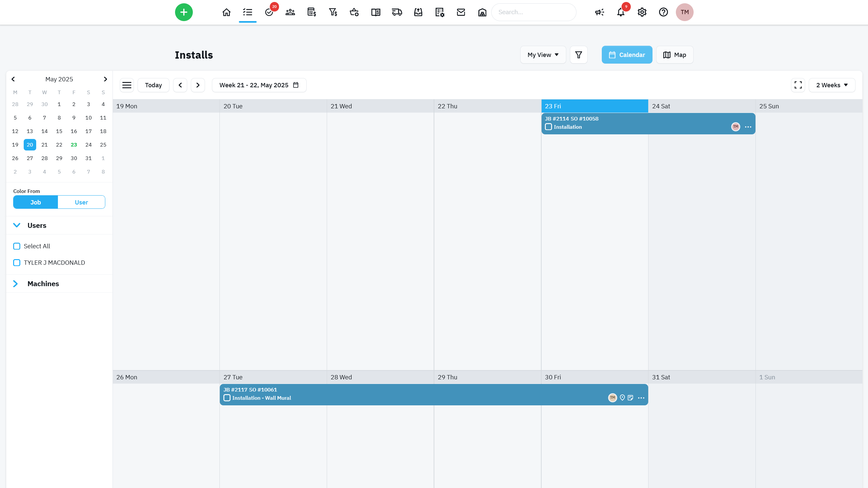Open the basket products icon
This screenshot has width=868, height=488.
coord(354,12)
